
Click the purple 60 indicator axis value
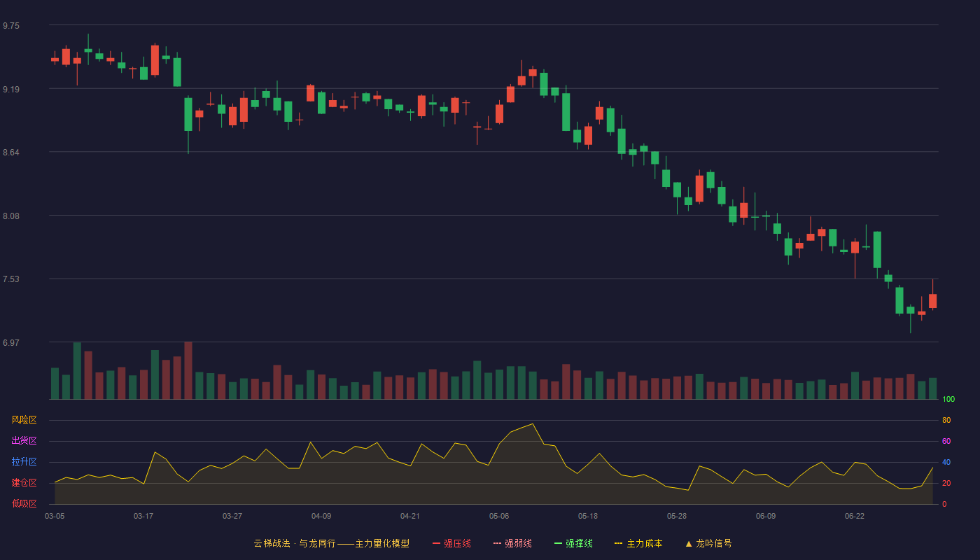point(946,441)
